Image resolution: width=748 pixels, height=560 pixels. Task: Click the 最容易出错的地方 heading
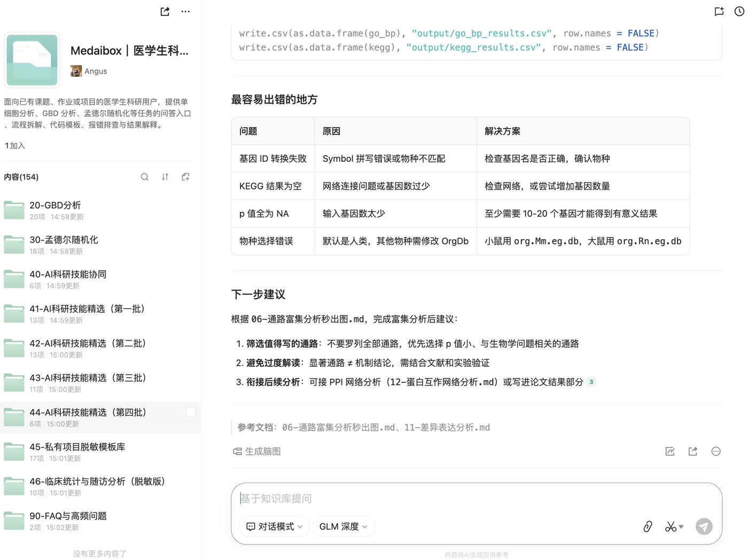pyautogui.click(x=274, y=99)
